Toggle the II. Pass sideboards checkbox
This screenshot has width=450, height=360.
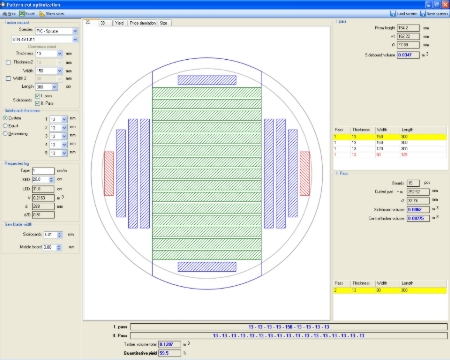37,103
